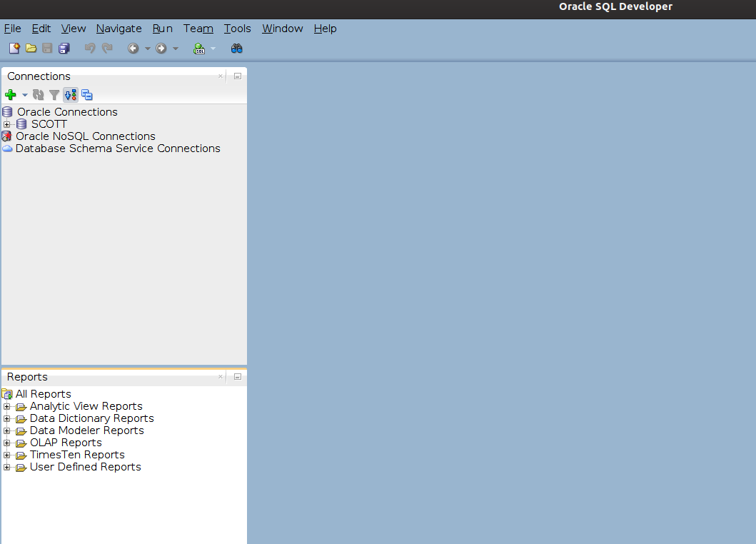The image size is (756, 544).
Task: Expand TimesTen Reports folder
Action: coord(6,455)
